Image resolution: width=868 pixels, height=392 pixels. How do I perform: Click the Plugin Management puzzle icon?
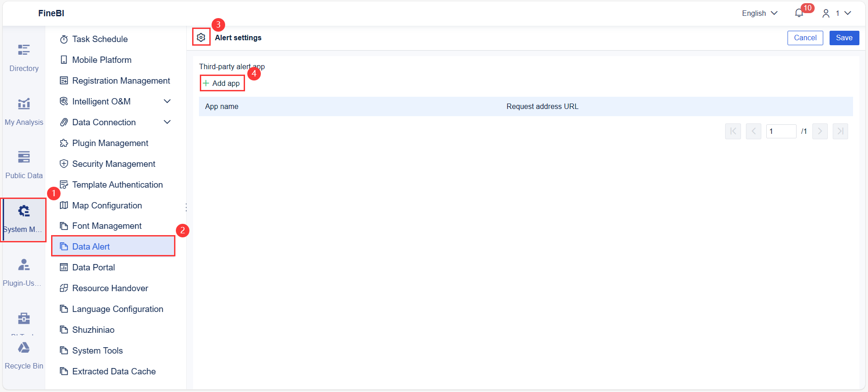point(64,143)
